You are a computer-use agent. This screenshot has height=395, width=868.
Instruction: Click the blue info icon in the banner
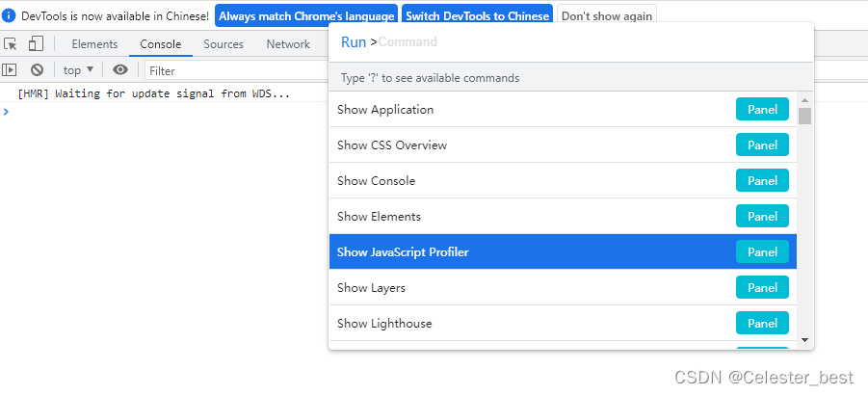[x=10, y=15]
